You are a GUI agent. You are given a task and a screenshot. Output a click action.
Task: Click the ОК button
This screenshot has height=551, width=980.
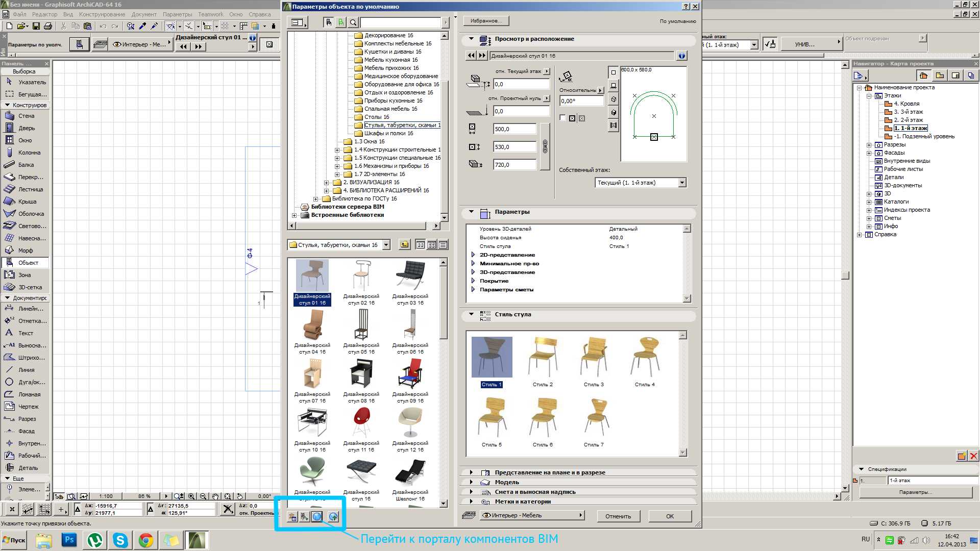(x=669, y=515)
